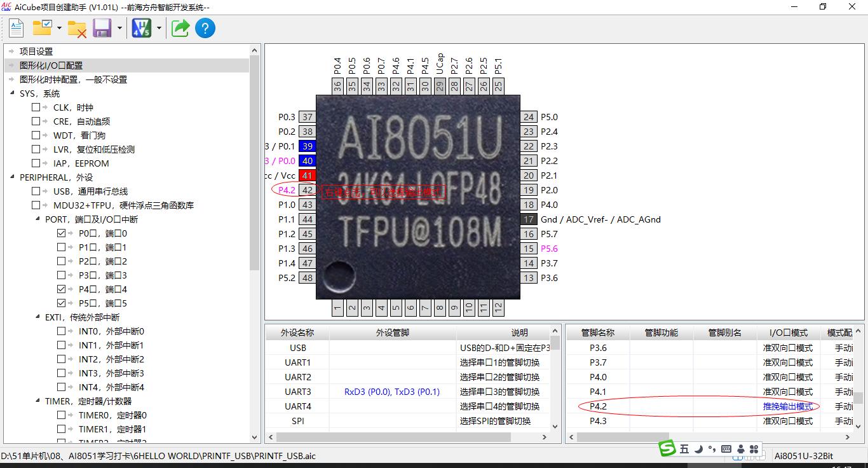Select 图形化时钟配置 in the left tree
Image resolution: width=868 pixels, height=468 pixels.
pos(73,79)
